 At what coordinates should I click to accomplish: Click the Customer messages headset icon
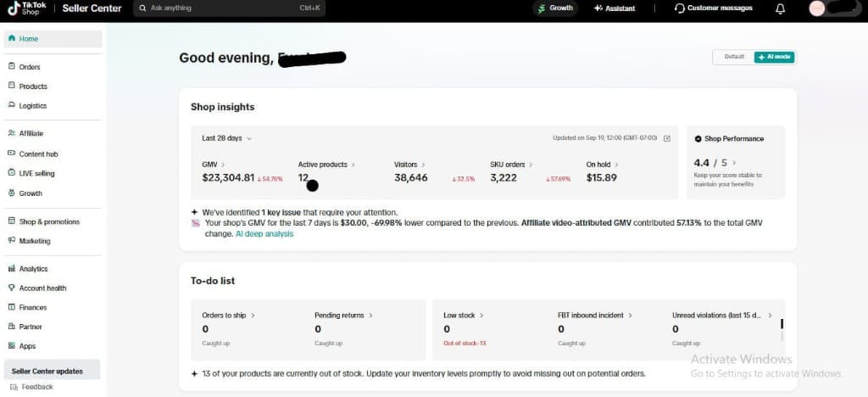click(680, 8)
